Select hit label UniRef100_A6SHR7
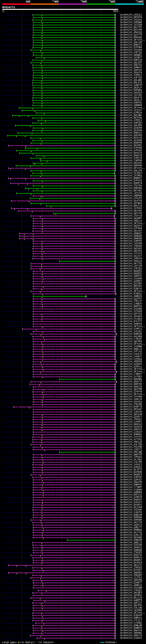This screenshot has width=146, height=644. (x=131, y=218)
